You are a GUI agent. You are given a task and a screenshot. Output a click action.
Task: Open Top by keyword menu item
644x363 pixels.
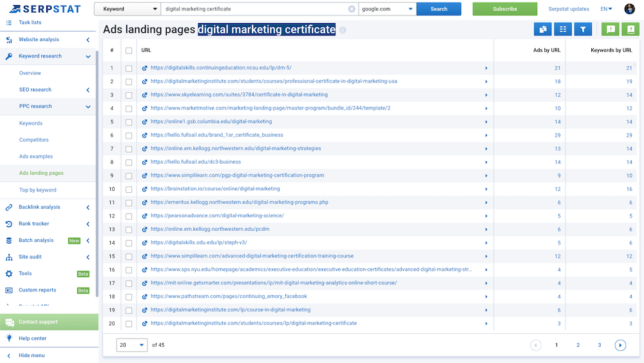(38, 190)
